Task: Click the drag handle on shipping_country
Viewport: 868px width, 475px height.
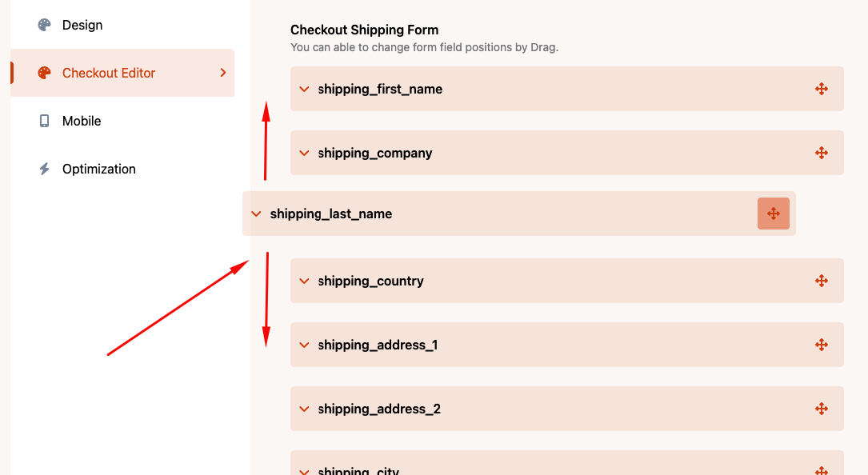Action: (x=822, y=281)
